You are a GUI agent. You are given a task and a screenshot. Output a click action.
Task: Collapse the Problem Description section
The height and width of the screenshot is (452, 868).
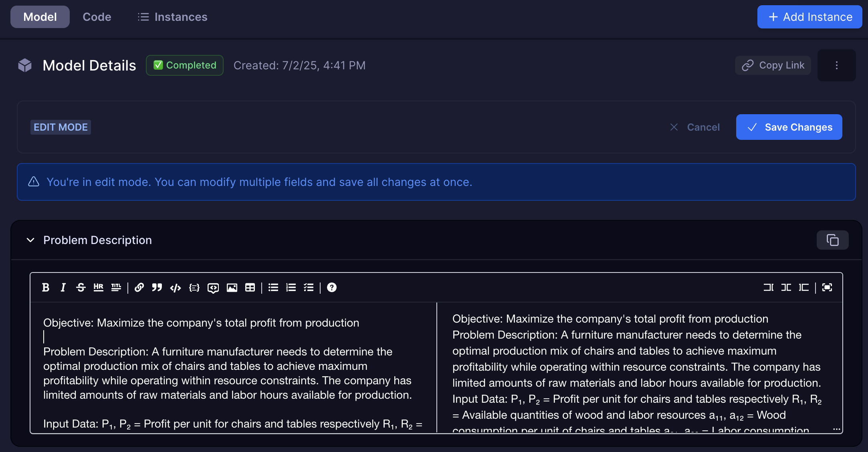click(30, 240)
